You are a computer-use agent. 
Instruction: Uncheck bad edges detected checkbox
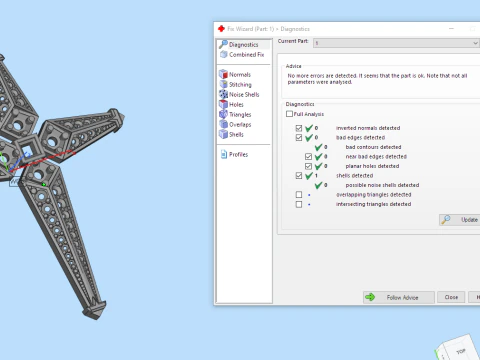point(299,137)
